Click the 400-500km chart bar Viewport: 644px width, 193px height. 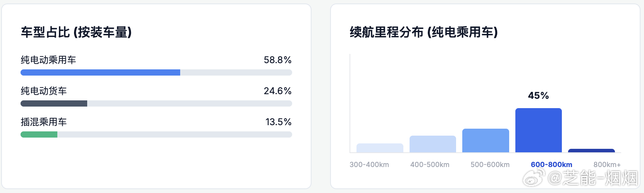pyautogui.click(x=432, y=144)
